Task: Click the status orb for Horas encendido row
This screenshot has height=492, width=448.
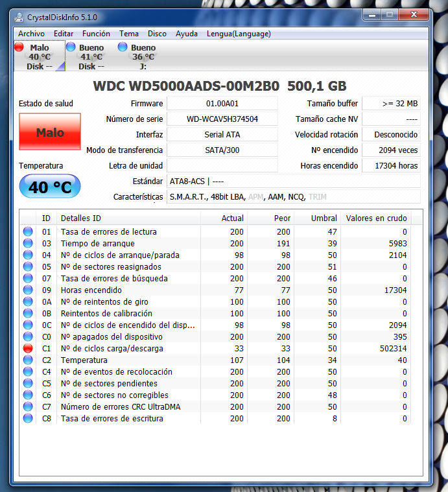Action: [x=28, y=290]
